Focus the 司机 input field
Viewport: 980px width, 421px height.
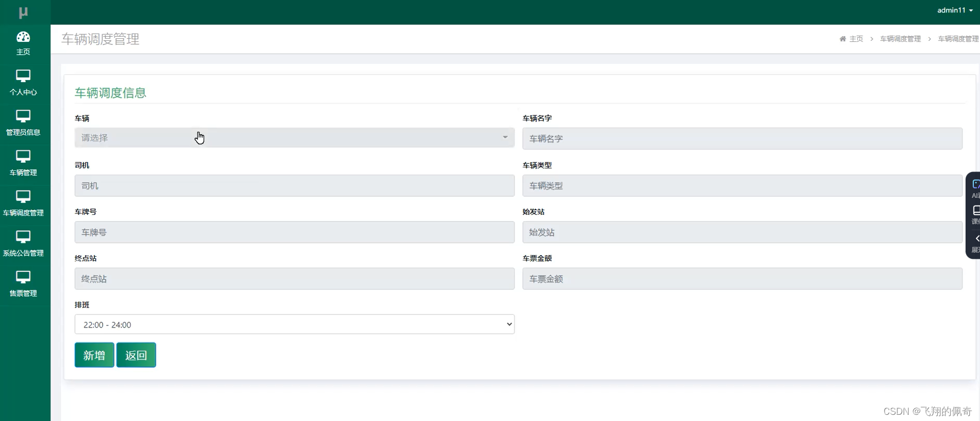294,185
